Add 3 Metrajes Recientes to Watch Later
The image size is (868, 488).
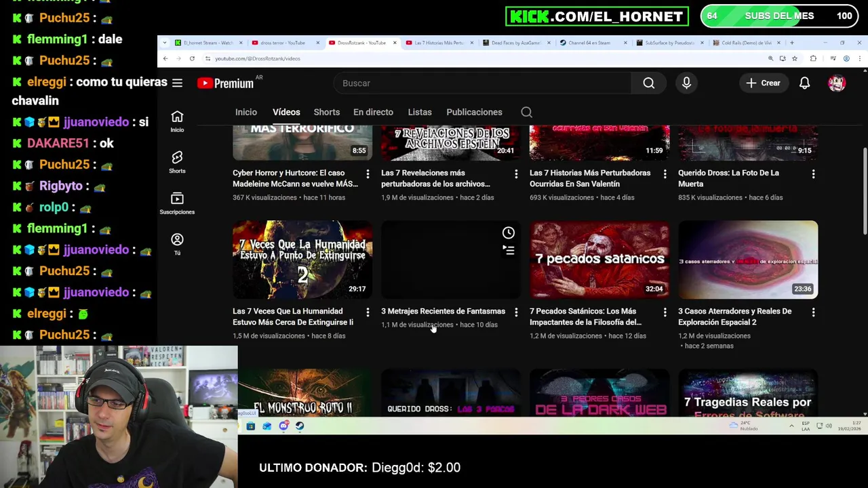(508, 232)
